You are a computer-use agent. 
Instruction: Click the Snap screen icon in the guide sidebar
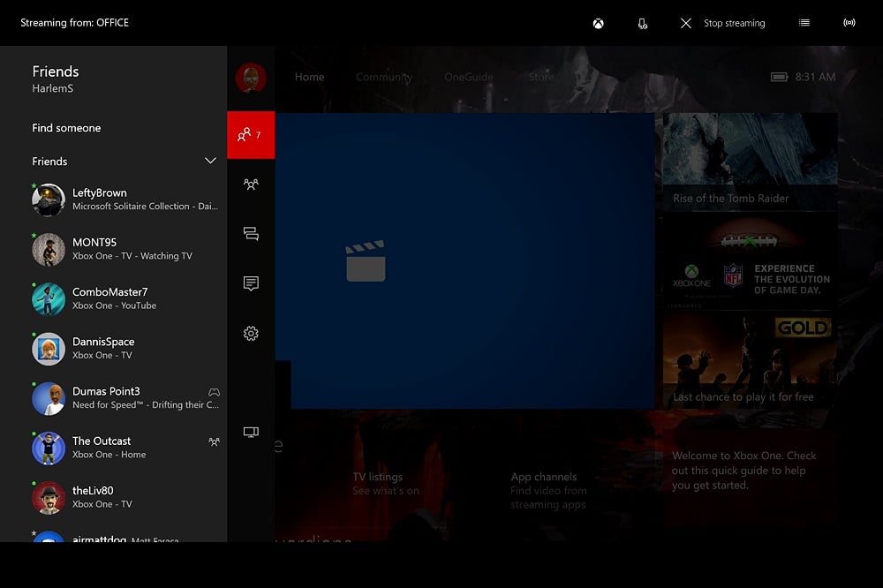(251, 432)
